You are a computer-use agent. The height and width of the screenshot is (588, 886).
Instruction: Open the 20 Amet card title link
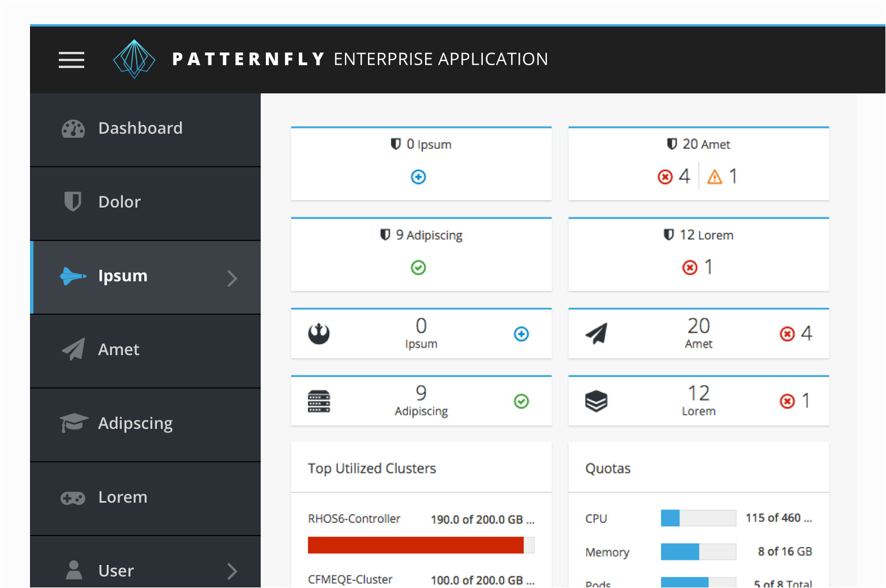(x=706, y=144)
